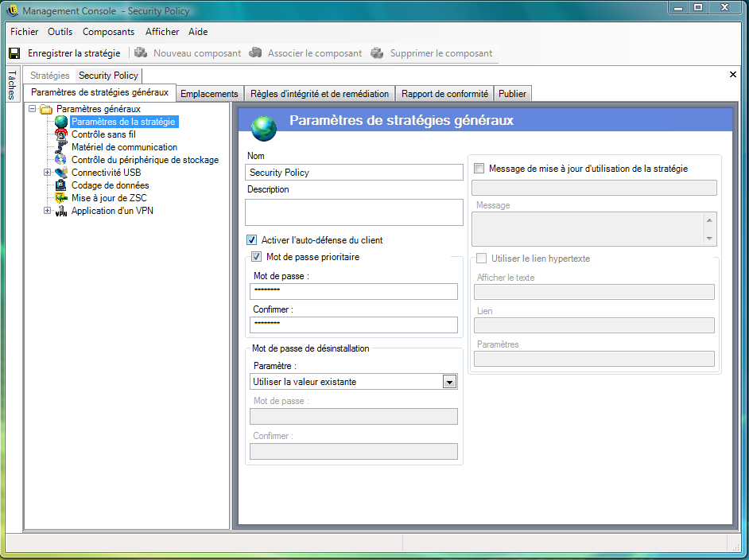The image size is (749, 560).
Task: Expand the Application d'un VPN node
Action: pyautogui.click(x=48, y=211)
